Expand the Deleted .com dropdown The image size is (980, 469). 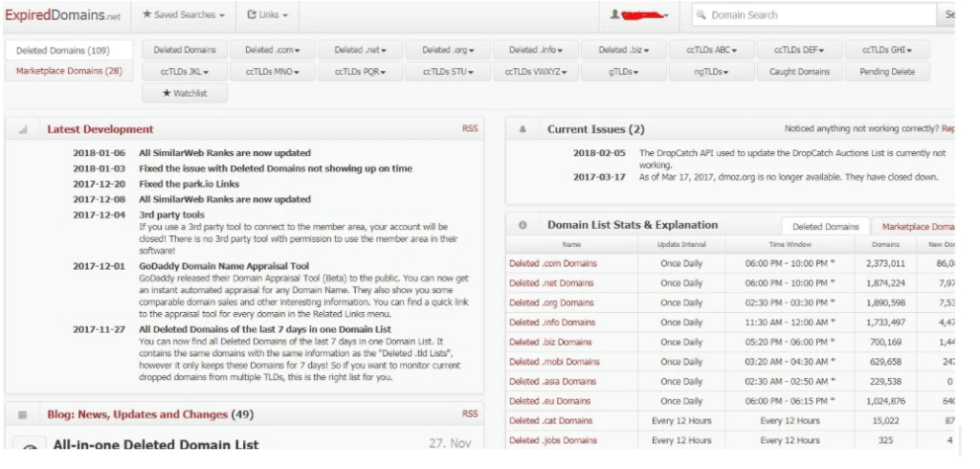coord(273,50)
